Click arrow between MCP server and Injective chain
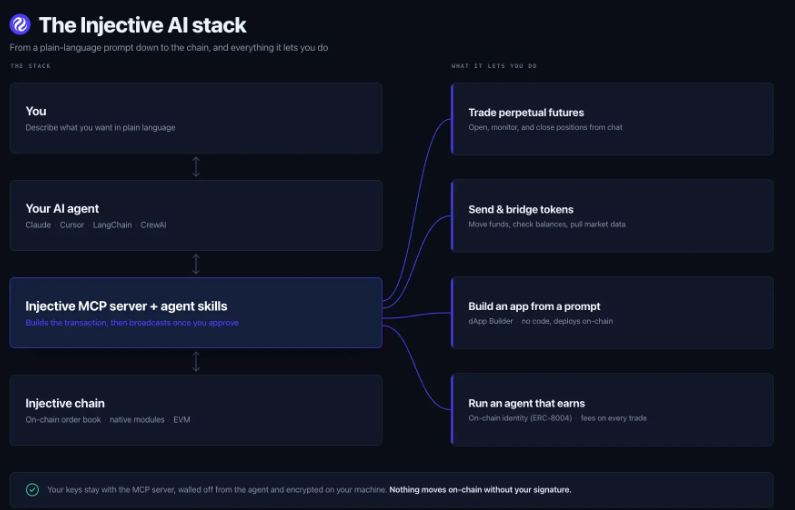This screenshot has width=795, height=510. (x=196, y=361)
